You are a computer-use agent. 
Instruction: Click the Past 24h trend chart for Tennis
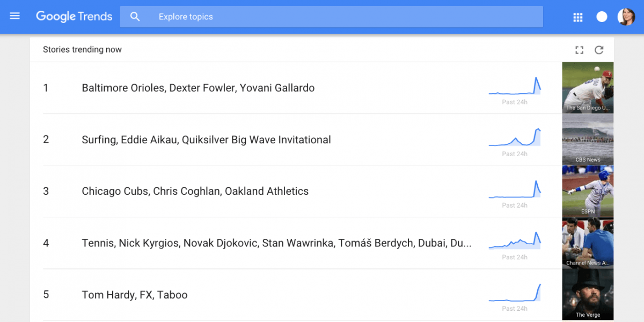pos(515,241)
